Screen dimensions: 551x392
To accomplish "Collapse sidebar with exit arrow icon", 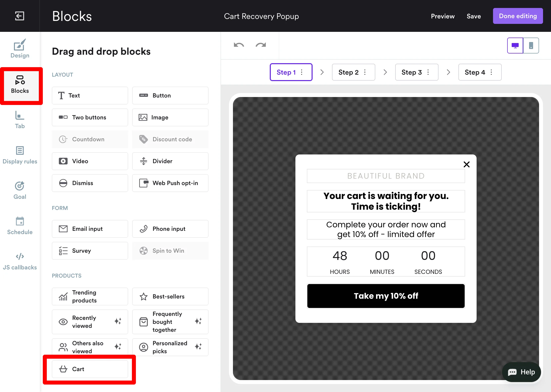I will click(x=20, y=16).
